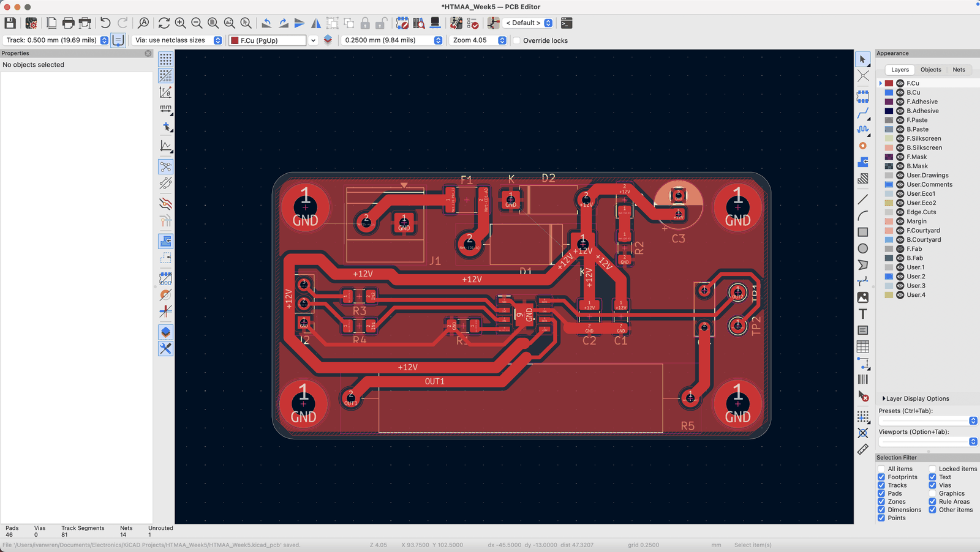Screen dimensions: 980x552
Task: Check the Graphics selection filter
Action: point(932,493)
